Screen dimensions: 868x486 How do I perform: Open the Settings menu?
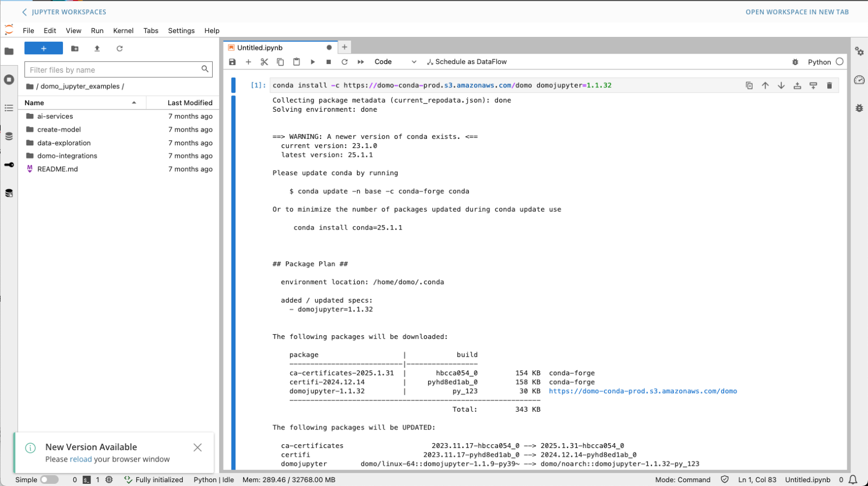(181, 30)
